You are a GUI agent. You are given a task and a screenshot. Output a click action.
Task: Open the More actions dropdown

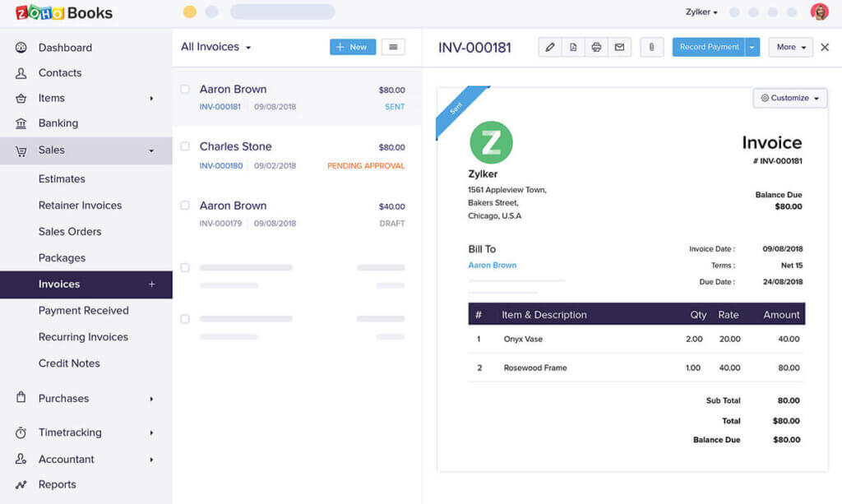[789, 47]
